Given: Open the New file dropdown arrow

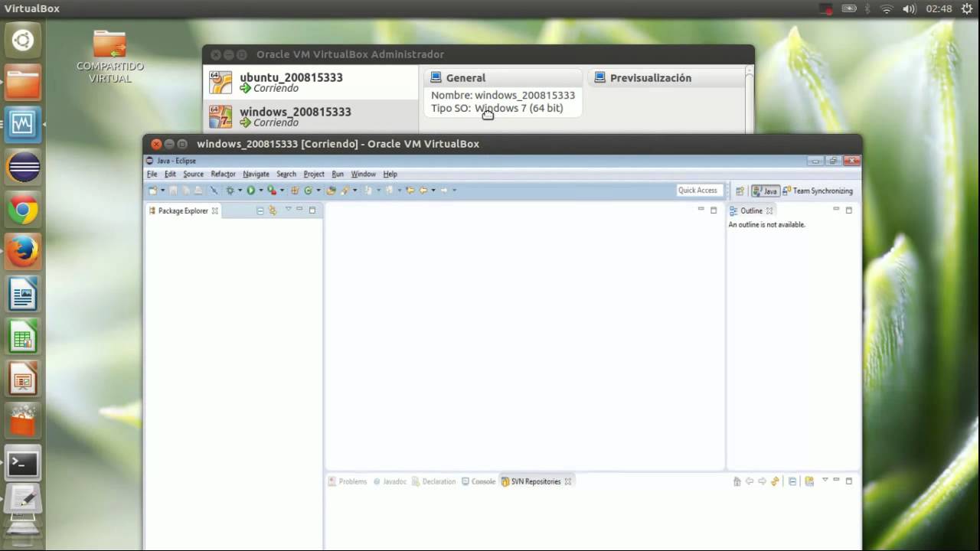Looking at the screenshot, I should 162,191.
